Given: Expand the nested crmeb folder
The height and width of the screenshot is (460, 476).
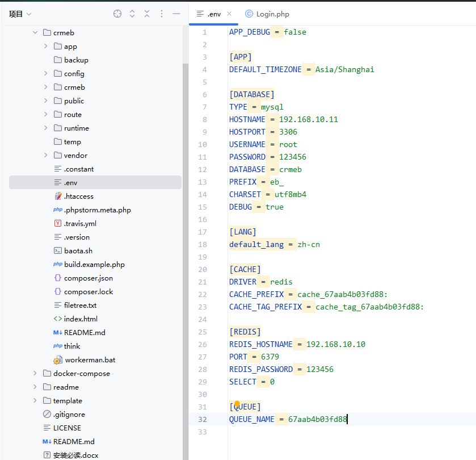Looking at the screenshot, I should click(x=46, y=87).
